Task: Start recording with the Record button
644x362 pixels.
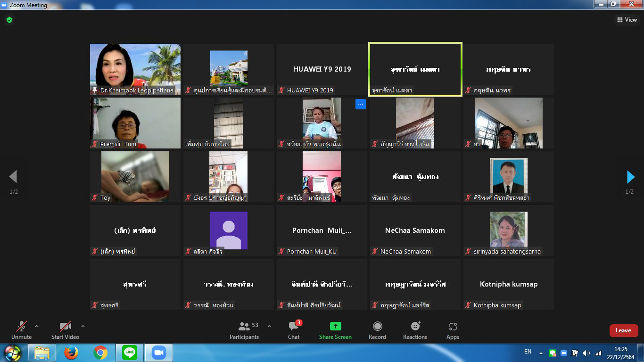Action: point(377,330)
